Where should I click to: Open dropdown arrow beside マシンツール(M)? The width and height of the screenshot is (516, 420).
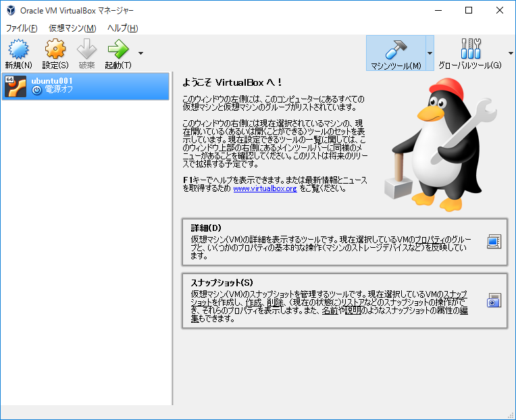(x=430, y=53)
